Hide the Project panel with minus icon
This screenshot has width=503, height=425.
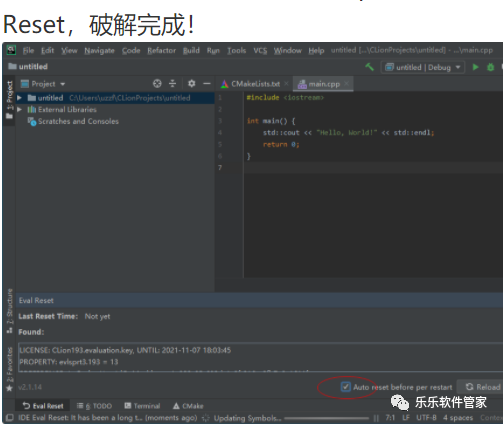[x=207, y=83]
